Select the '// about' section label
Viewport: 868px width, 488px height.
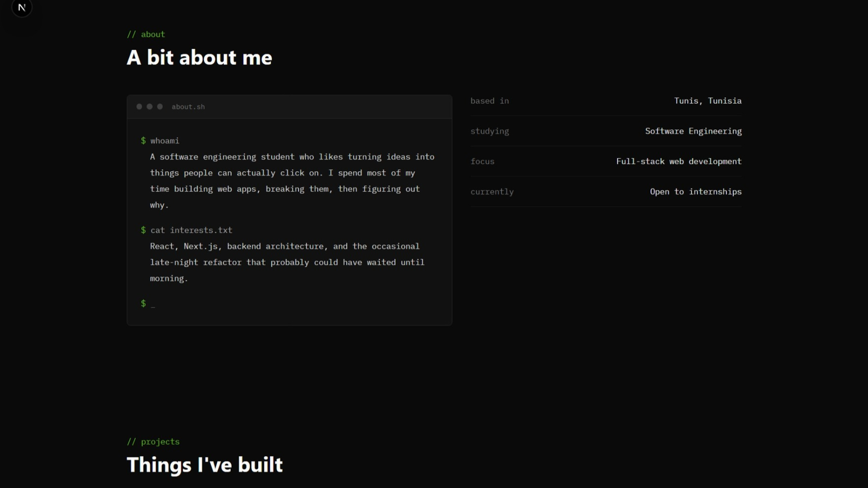coord(146,34)
